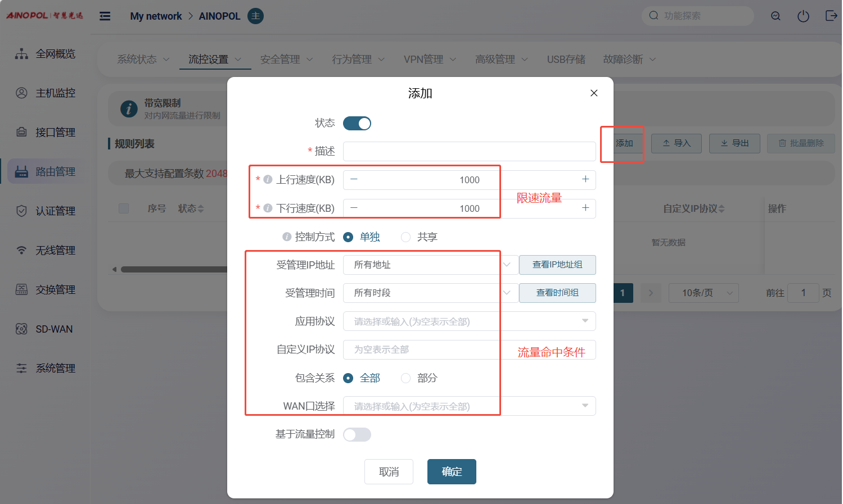Image resolution: width=843 pixels, height=504 pixels.
Task: Expand the 受管理IP地址 dropdown
Action: [x=430, y=265]
